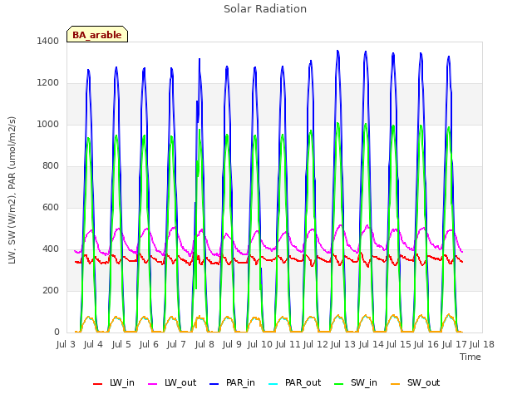Click the Jul 14 x-axis tick label
The height and width of the screenshot is (399, 532).
point(372,344)
